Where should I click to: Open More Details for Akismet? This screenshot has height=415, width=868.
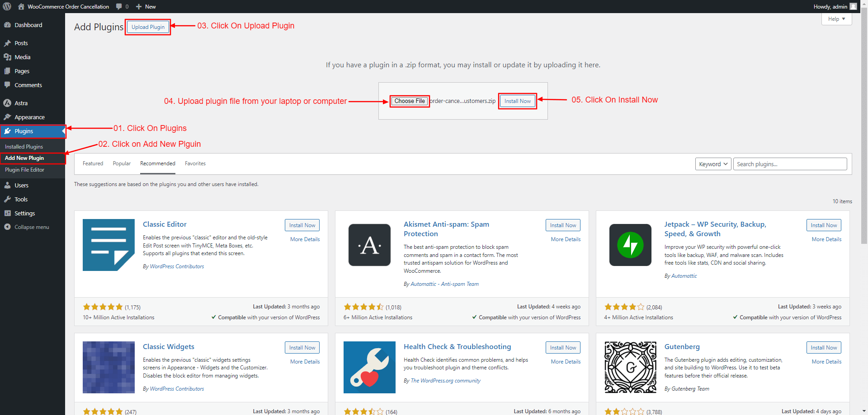click(566, 239)
